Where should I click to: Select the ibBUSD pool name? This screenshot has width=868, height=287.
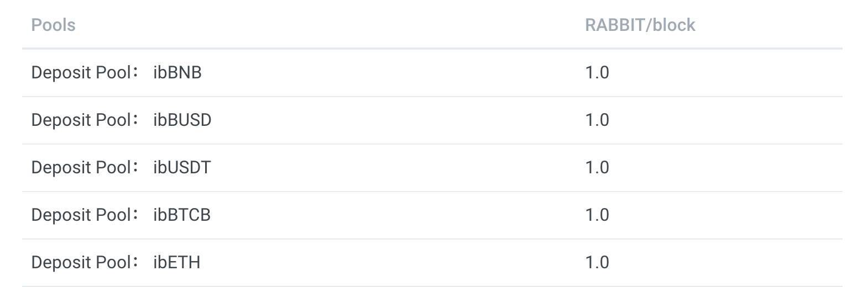[x=182, y=120]
